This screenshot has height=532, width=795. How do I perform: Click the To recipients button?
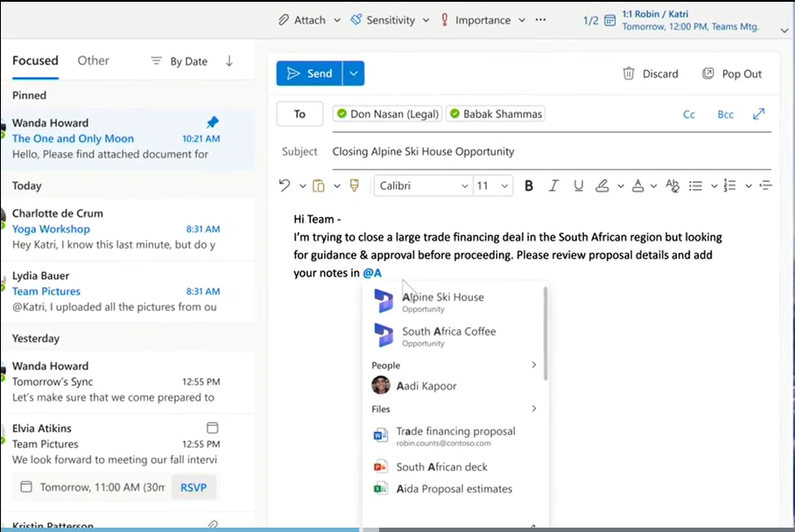pyautogui.click(x=299, y=114)
